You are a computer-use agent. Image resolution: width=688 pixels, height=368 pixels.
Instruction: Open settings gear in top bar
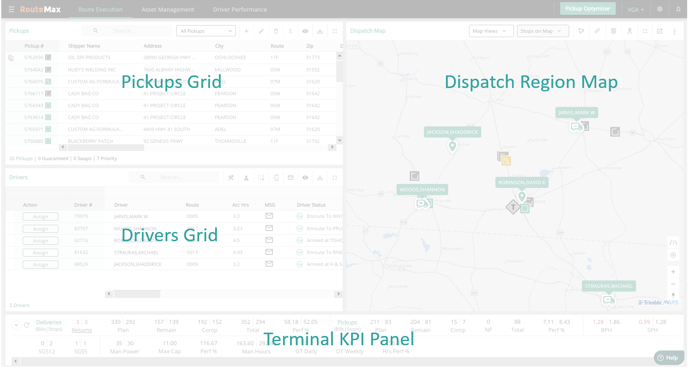[x=659, y=9]
